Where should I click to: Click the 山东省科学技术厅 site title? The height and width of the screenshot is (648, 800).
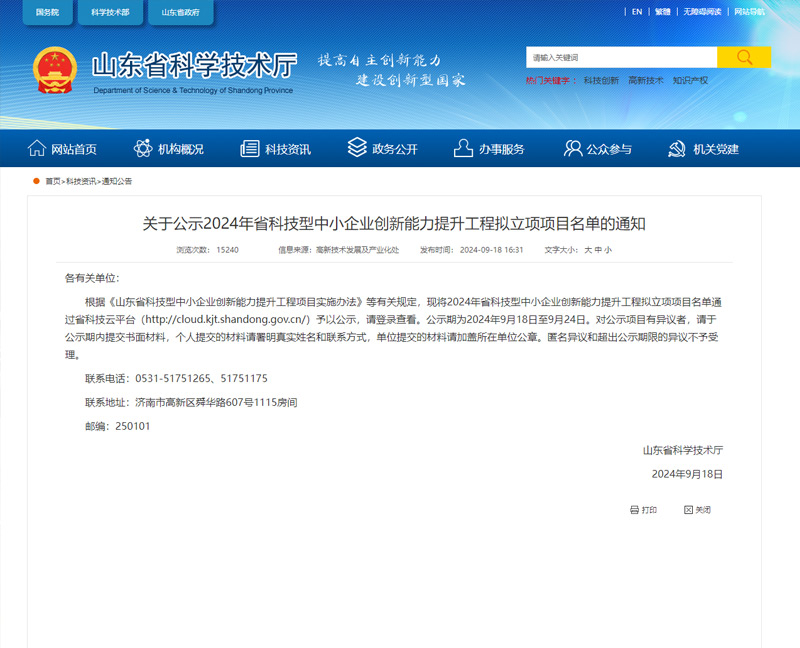coord(194,65)
